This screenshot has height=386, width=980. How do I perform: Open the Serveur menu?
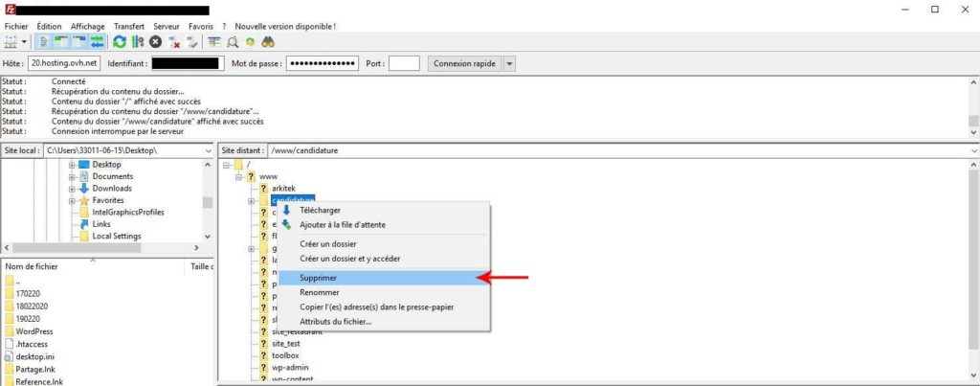[x=167, y=26]
